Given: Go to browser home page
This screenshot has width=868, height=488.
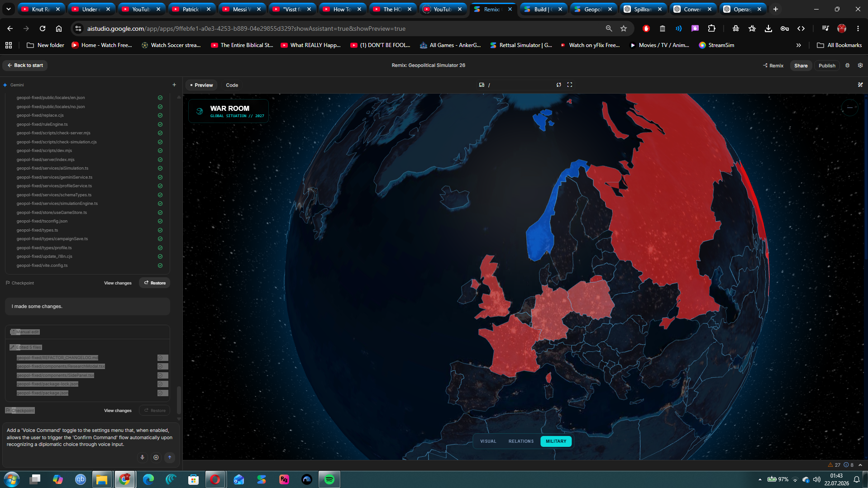Looking at the screenshot, I should 59,28.
